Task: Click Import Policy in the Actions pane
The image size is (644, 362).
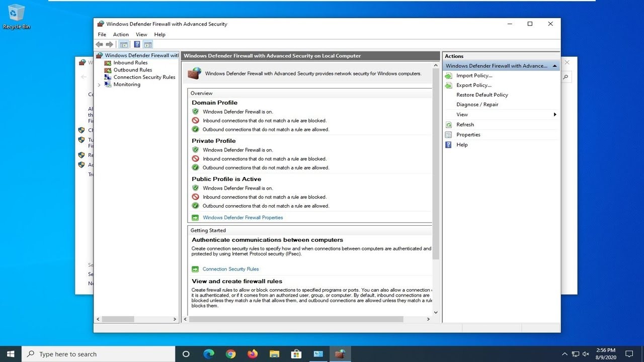Action: click(474, 75)
